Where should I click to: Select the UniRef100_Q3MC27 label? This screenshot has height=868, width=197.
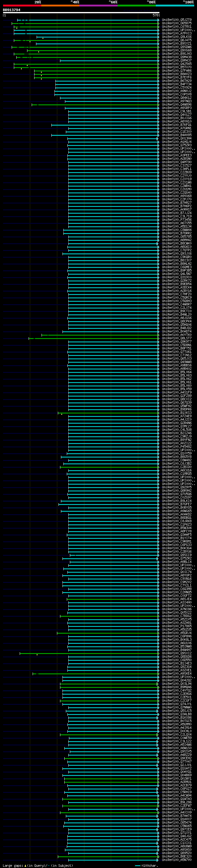pyautogui.click(x=176, y=426)
